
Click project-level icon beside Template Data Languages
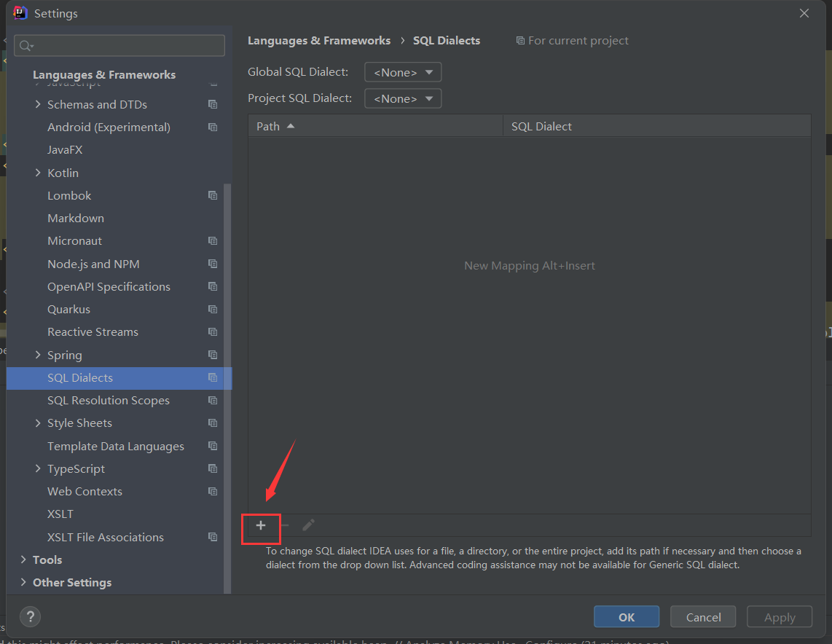pyautogui.click(x=213, y=446)
